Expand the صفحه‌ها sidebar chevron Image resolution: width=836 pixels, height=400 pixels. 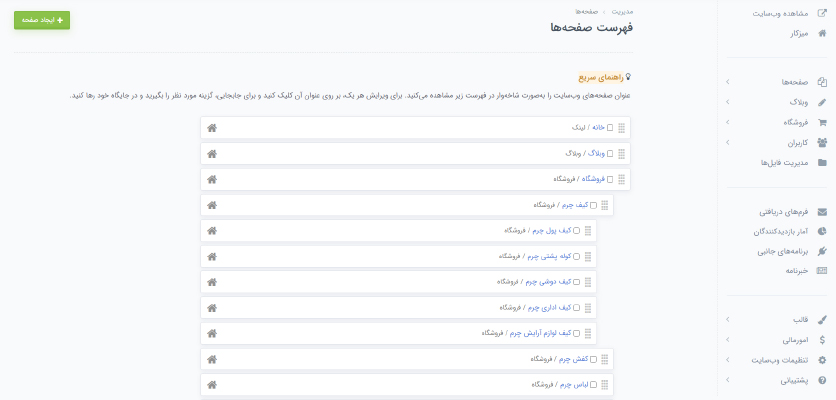click(728, 82)
